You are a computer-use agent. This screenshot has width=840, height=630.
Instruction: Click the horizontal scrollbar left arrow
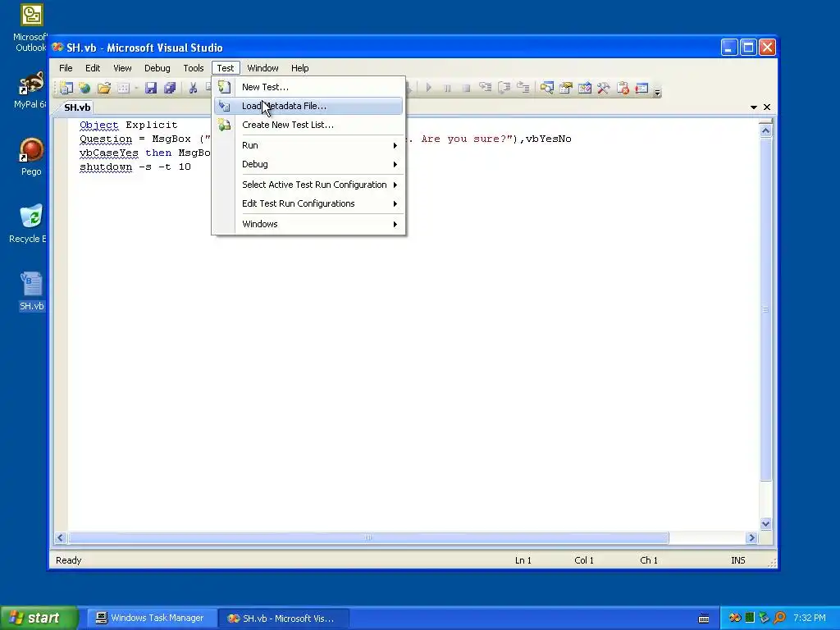60,537
